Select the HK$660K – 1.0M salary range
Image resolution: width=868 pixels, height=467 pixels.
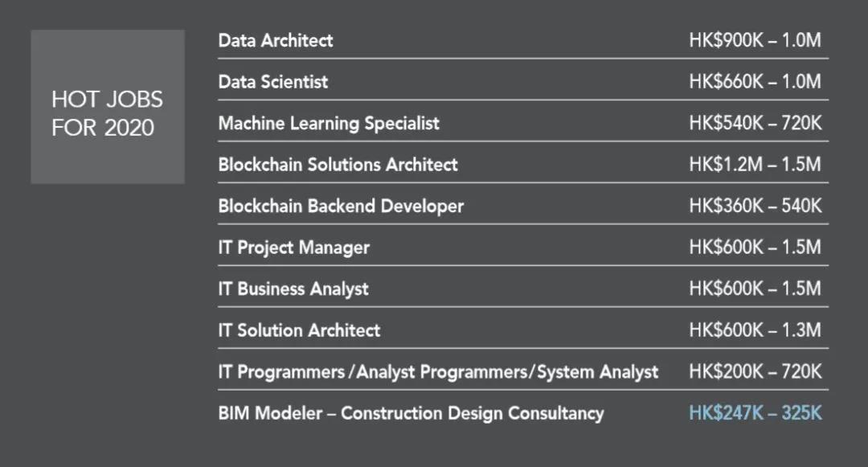point(755,82)
